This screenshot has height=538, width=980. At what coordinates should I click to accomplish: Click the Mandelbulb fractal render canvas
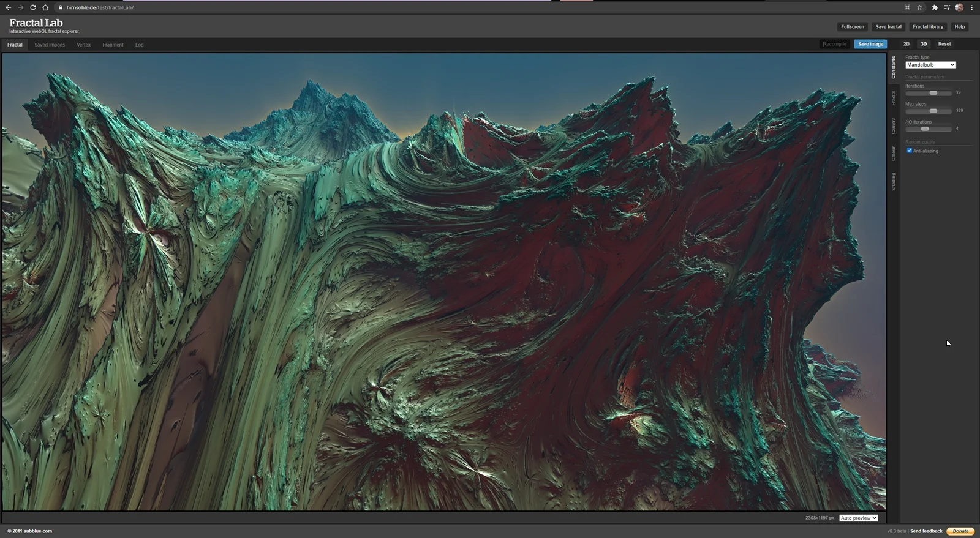[444, 282]
